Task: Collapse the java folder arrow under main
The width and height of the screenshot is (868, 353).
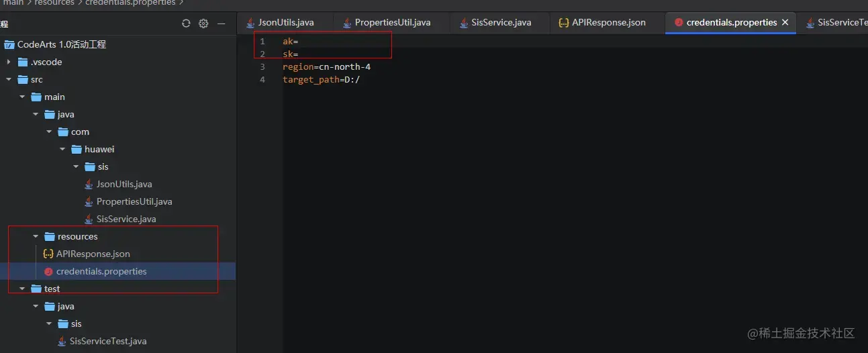Action: (36, 115)
